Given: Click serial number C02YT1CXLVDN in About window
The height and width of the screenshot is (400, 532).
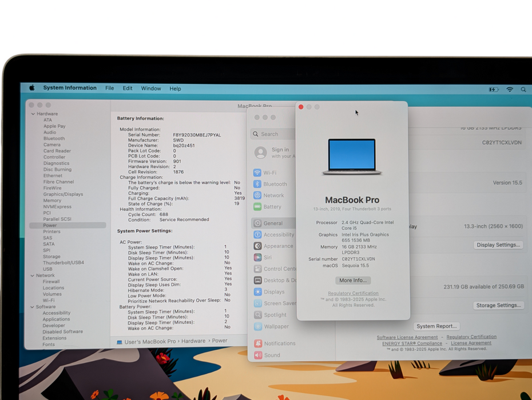Looking at the screenshot, I should click(358, 259).
